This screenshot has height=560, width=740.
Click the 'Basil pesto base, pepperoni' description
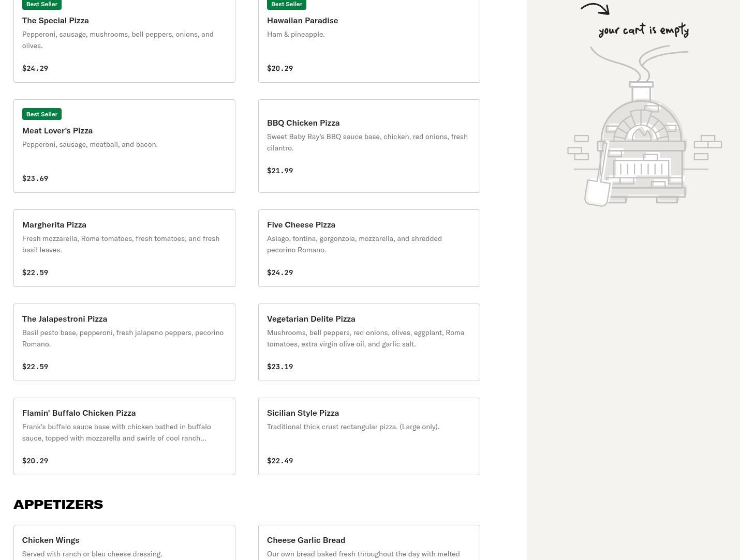(x=123, y=338)
